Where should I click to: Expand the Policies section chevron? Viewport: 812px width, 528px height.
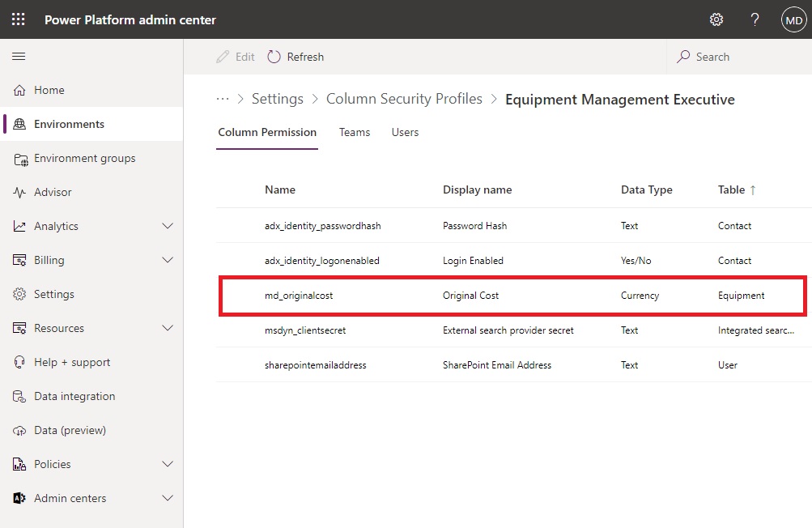168,464
